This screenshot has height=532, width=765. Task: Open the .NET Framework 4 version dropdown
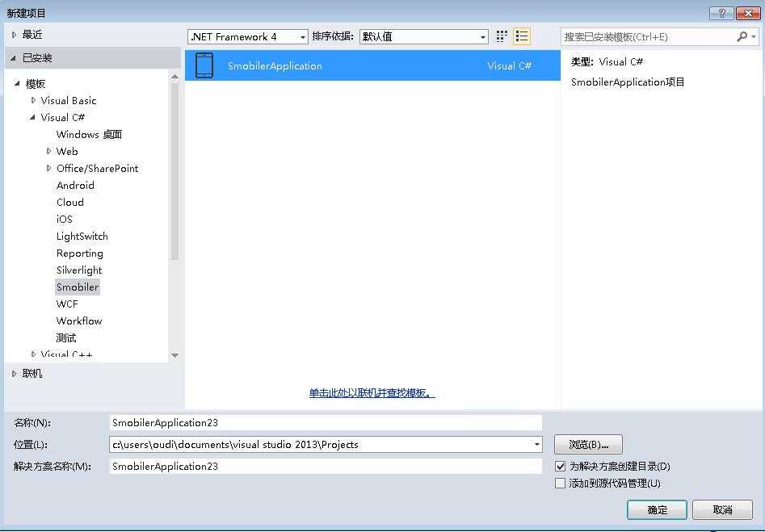[247, 36]
